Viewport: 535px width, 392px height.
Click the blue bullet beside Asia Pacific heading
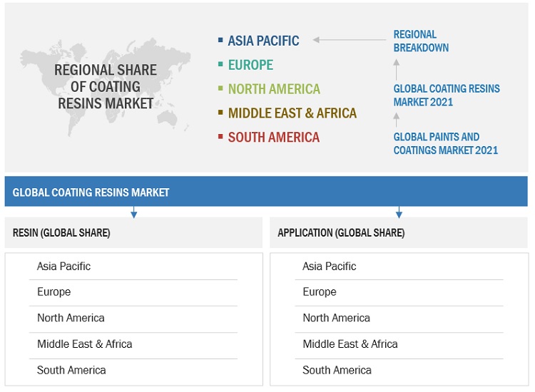point(221,41)
